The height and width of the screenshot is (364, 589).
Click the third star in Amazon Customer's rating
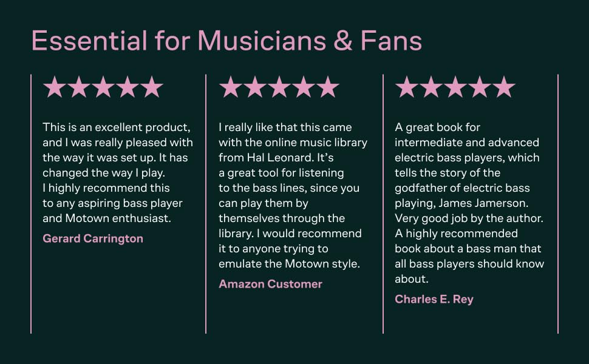point(279,87)
